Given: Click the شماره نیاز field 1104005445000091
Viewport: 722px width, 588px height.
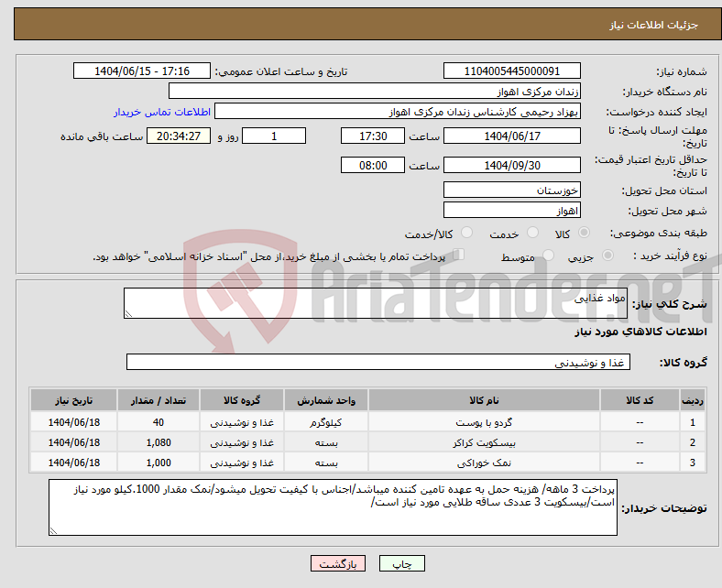Looking at the screenshot, I should [511, 71].
